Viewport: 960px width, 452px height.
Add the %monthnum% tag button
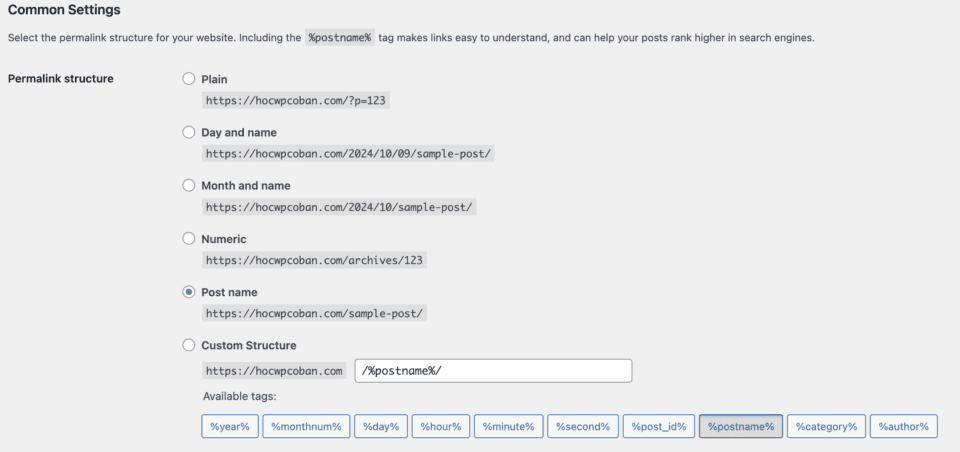click(x=307, y=426)
